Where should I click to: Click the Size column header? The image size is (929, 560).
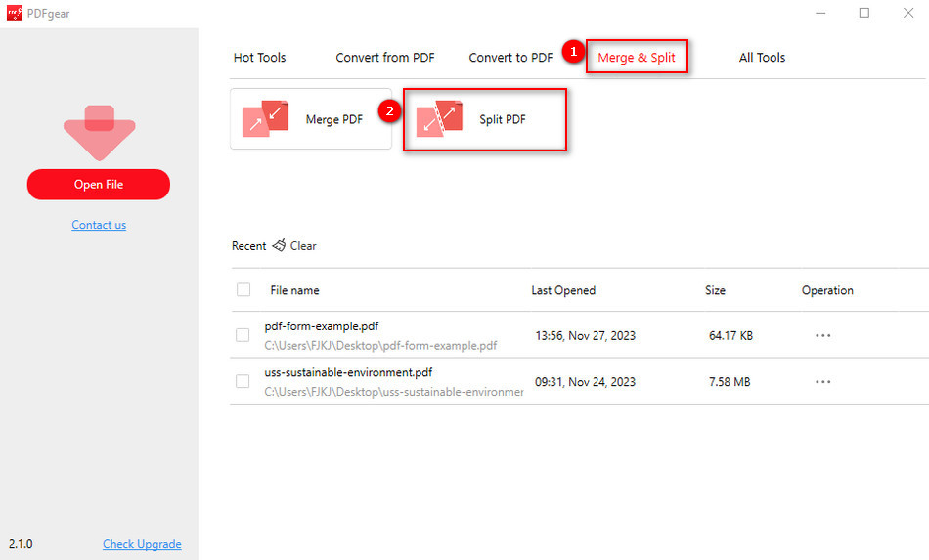[715, 290]
